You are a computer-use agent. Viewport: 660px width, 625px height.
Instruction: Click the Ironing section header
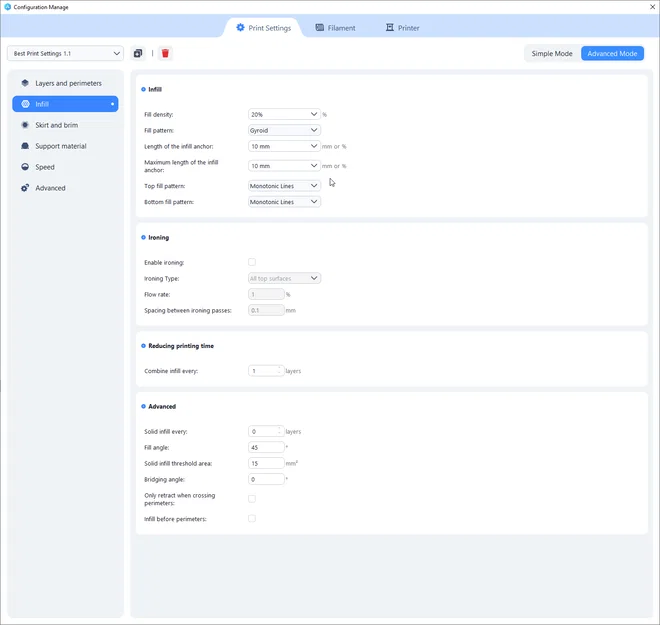158,237
